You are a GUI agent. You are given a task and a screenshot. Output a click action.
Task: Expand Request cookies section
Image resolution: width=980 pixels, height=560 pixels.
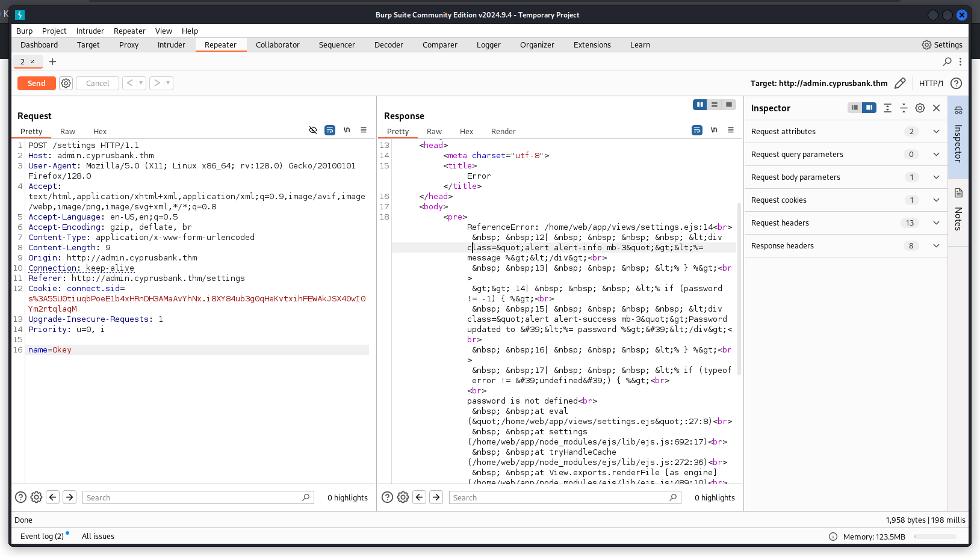pos(846,200)
